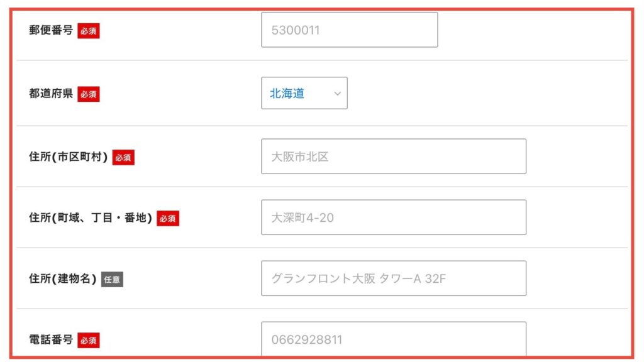Click the 必須 badge beside 住所(市区町村)

tap(123, 157)
